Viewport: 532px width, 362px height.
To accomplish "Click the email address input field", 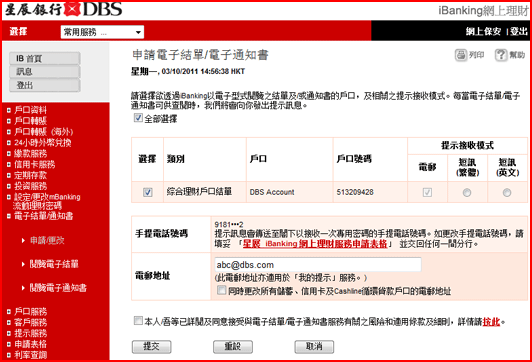I will click(x=318, y=265).
